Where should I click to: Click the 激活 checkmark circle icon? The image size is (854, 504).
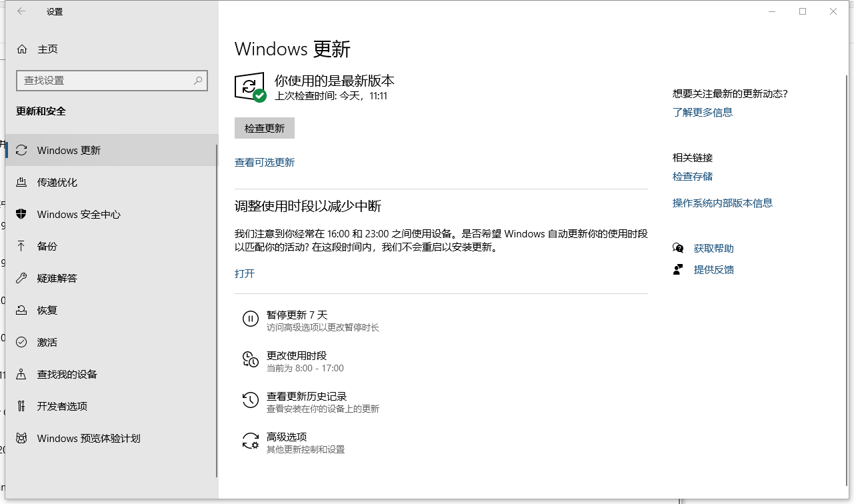(22, 342)
